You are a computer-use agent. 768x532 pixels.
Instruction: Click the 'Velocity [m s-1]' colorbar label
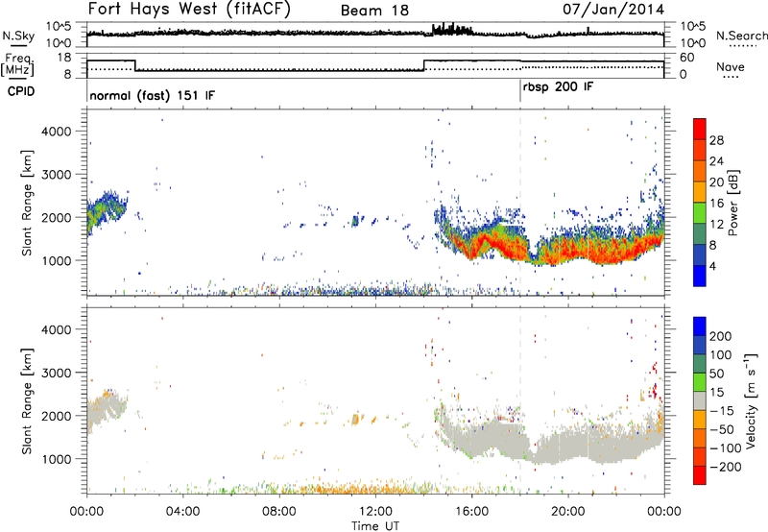(751, 400)
